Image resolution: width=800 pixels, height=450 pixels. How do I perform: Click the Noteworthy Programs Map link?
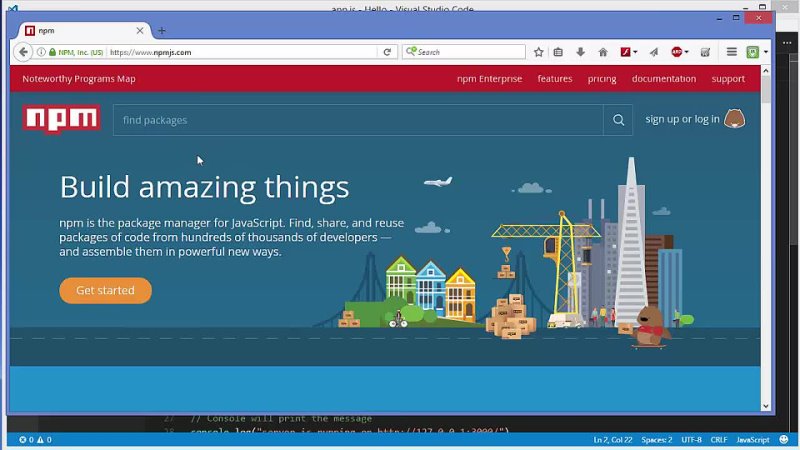79,79
